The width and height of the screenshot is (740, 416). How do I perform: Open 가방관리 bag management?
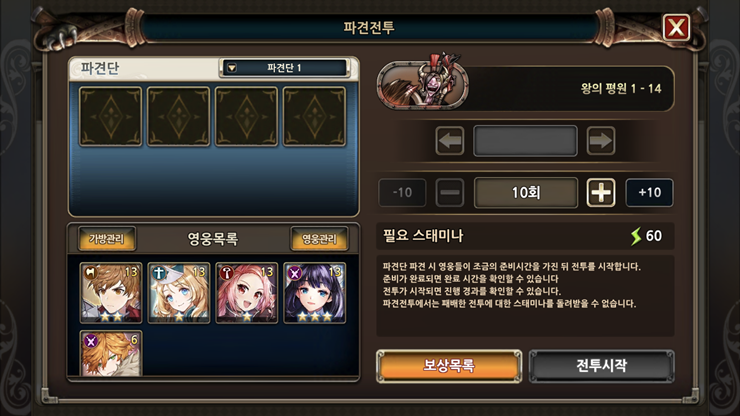107,239
